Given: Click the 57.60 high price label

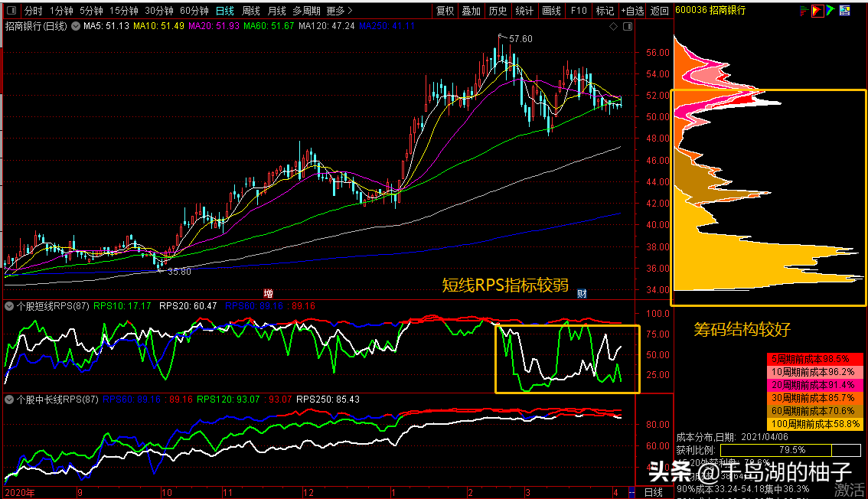Looking at the screenshot, I should [x=520, y=39].
